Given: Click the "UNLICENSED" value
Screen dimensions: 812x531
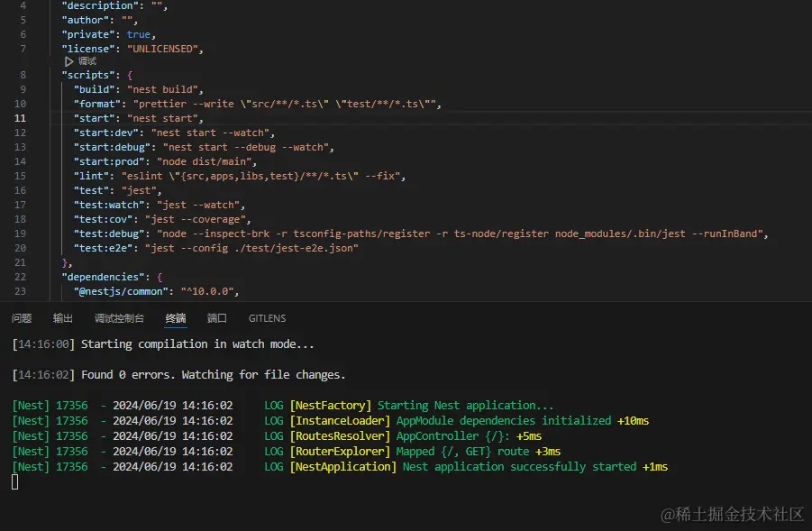Looking at the screenshot, I should (162, 49).
